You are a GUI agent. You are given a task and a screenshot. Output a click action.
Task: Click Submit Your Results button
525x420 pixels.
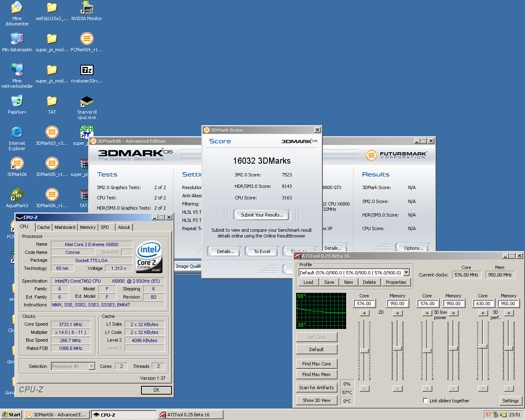coord(262,215)
